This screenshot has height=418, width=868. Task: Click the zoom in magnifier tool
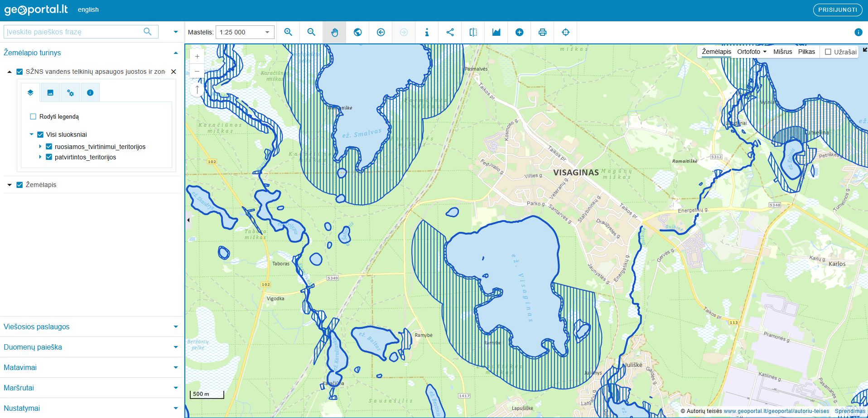point(288,32)
